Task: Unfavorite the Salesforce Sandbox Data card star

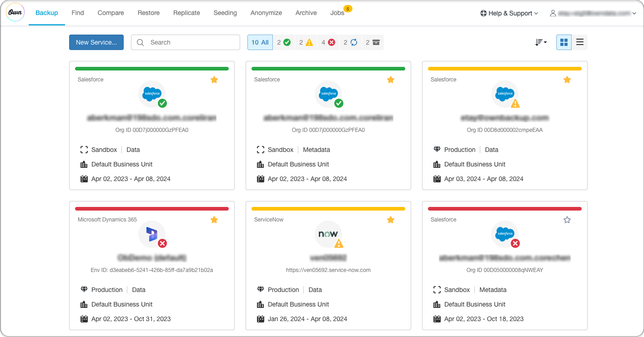Action: (214, 80)
